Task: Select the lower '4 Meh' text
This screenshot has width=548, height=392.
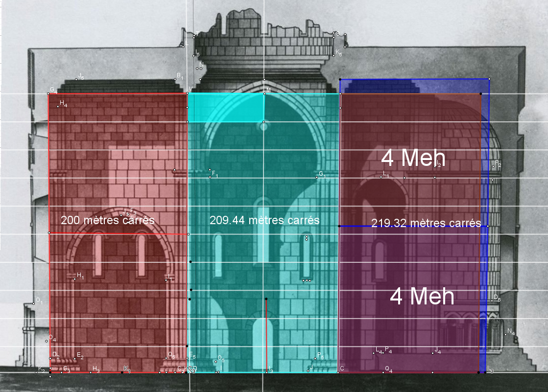Action: click(x=422, y=297)
